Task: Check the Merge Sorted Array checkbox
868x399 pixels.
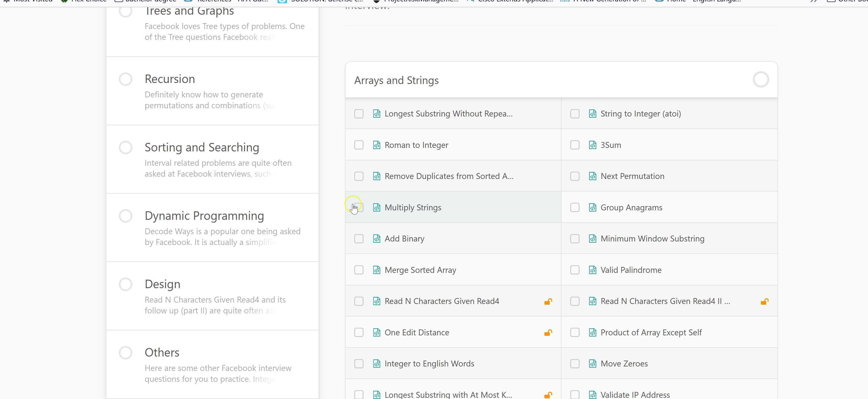Action: (359, 270)
